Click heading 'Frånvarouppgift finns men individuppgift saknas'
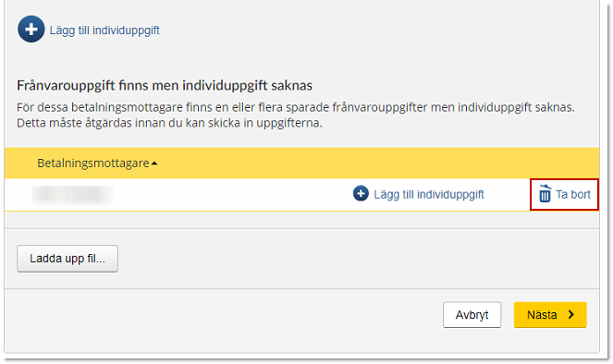 tap(165, 86)
